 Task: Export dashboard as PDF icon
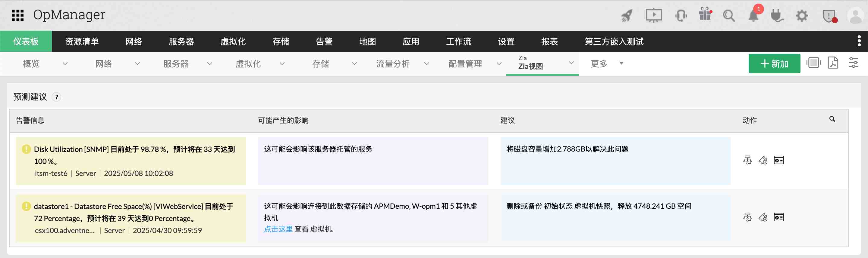tap(833, 63)
